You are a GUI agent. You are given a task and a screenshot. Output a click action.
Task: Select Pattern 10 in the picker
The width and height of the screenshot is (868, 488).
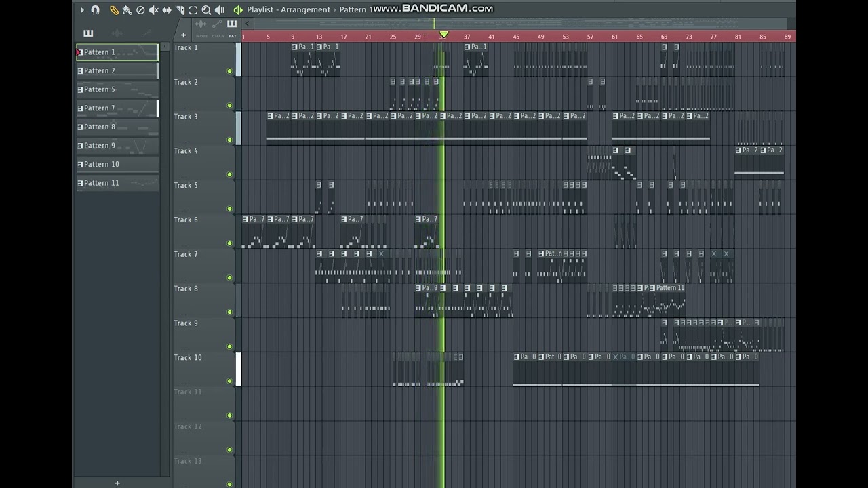117,164
